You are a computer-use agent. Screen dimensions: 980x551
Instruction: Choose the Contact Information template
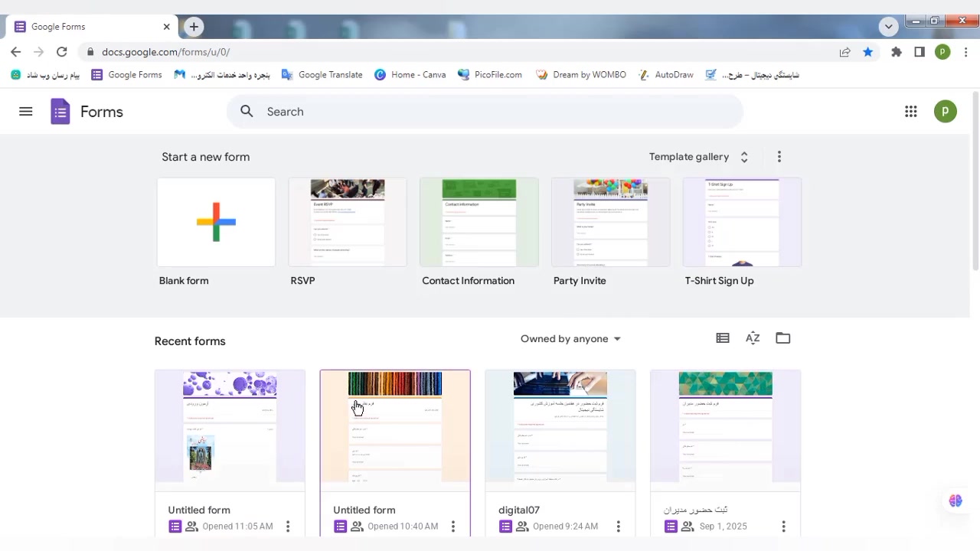(x=479, y=222)
